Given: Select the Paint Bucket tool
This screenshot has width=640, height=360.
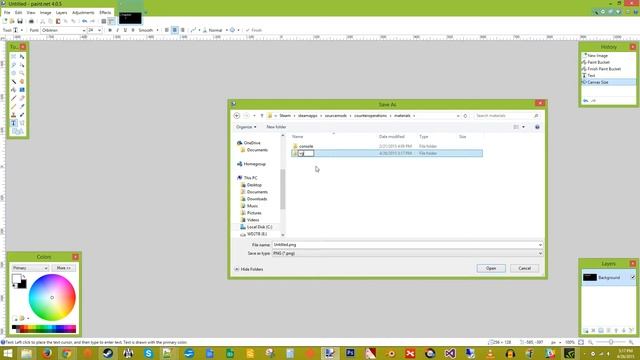Looking at the screenshot, I should click(x=13, y=90).
